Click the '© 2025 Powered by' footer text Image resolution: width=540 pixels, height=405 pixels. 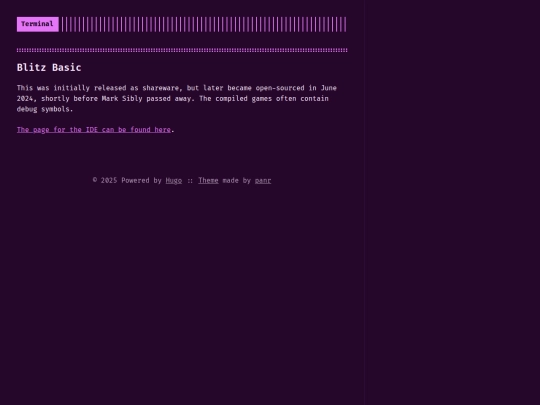(x=127, y=180)
